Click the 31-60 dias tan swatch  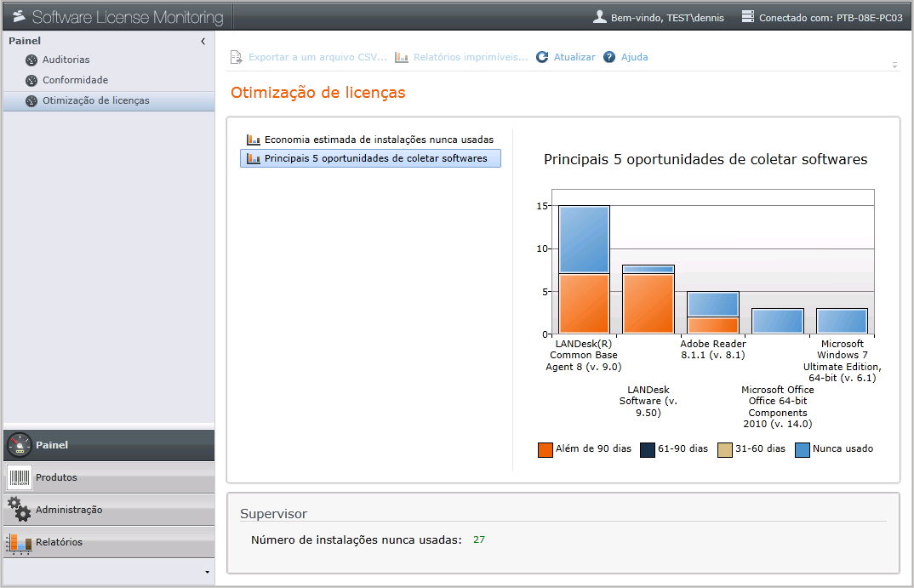724,450
